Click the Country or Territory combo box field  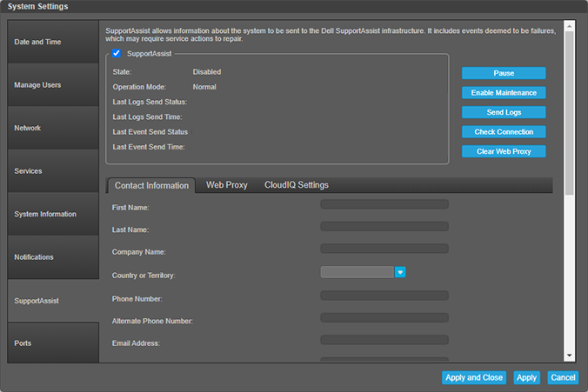point(357,272)
